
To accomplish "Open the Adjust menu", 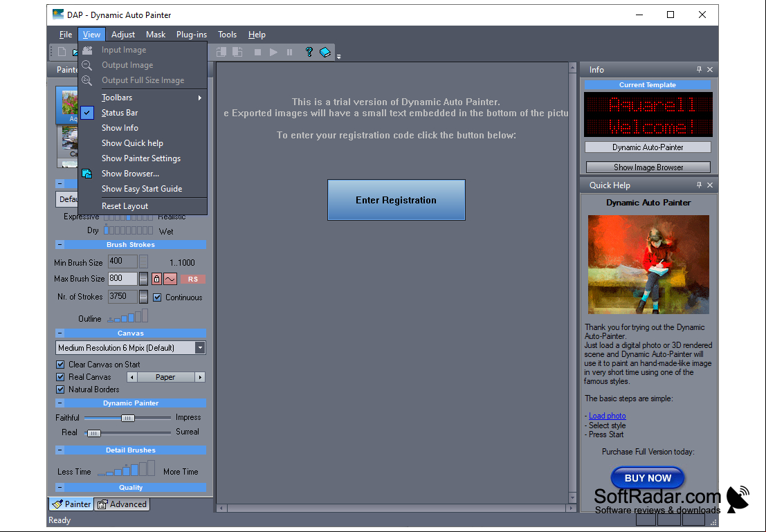I will [x=123, y=34].
